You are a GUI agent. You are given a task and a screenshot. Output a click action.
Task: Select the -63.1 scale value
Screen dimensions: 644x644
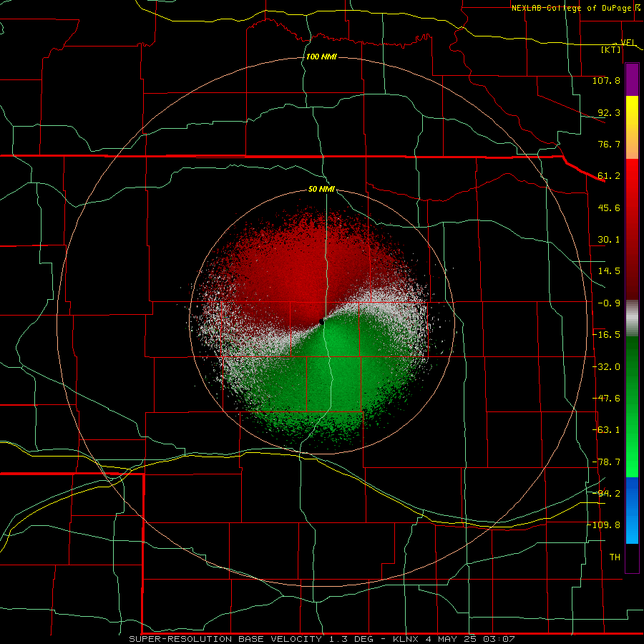[x=606, y=430]
